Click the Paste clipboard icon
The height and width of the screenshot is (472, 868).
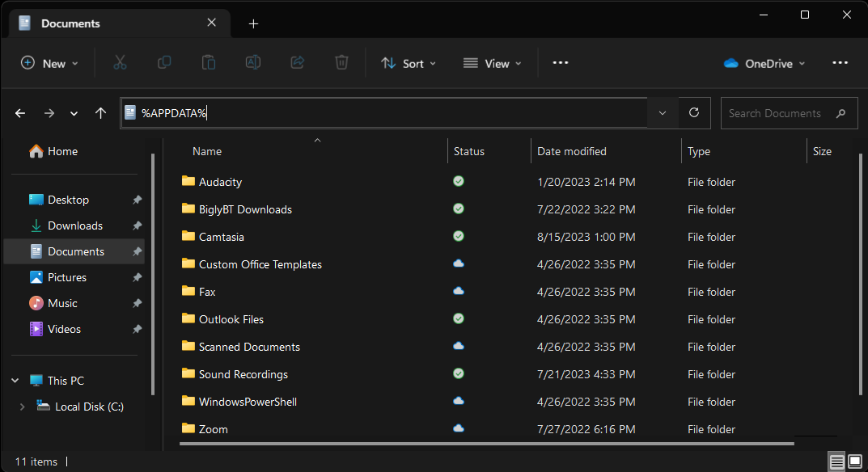tap(209, 63)
